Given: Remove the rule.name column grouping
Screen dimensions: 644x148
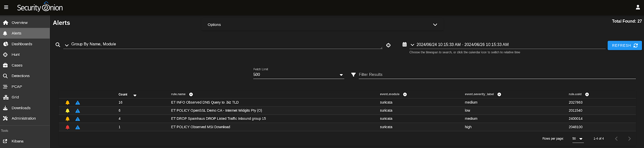Looking at the screenshot, I should click(x=191, y=95).
